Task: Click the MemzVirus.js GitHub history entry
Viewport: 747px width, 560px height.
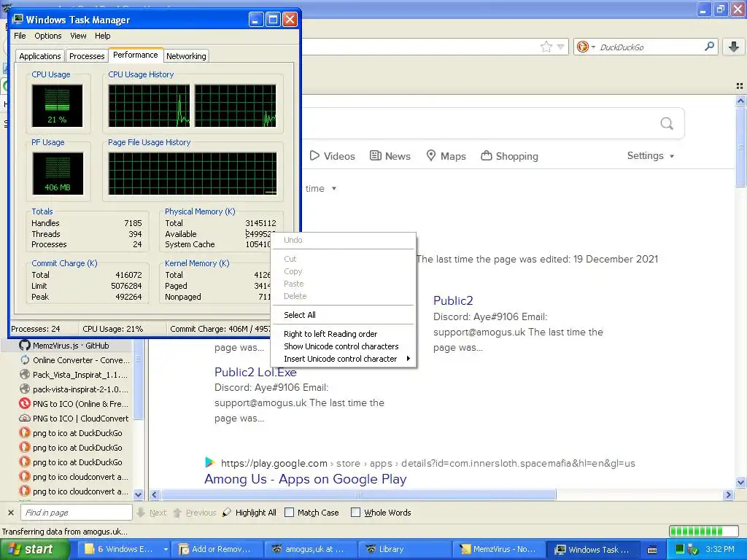Action: pos(71,346)
